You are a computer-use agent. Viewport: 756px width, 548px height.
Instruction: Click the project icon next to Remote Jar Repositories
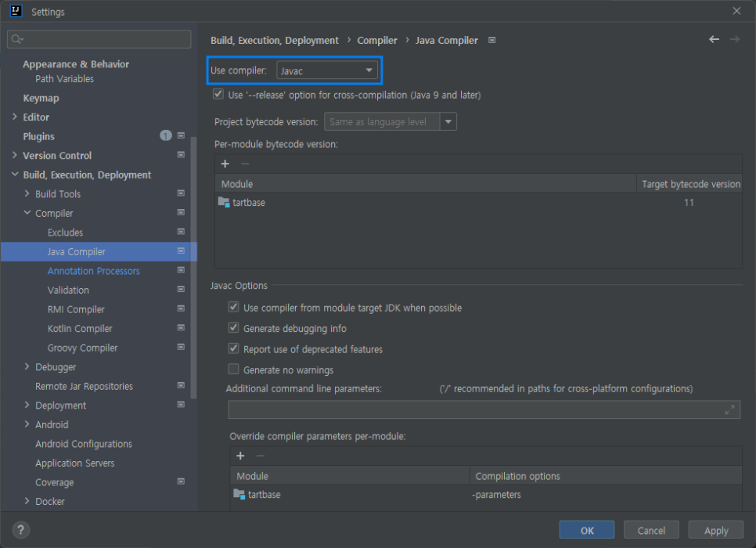pyautogui.click(x=182, y=386)
